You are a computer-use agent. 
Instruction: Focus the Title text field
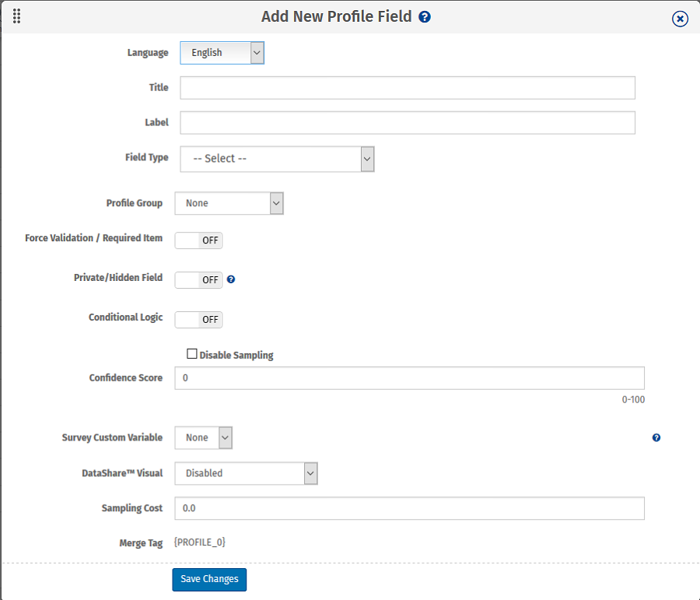[x=407, y=88]
